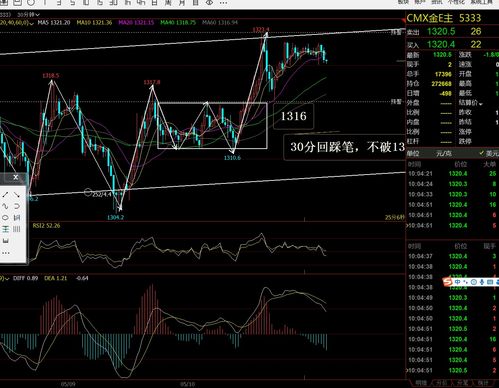The width and height of the screenshot is (499, 388).
Task: Expand the 结算价 dropdown arrow
Action: coord(480,104)
